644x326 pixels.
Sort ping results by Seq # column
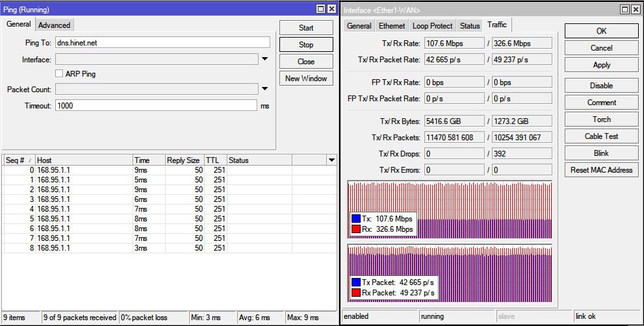[19, 160]
